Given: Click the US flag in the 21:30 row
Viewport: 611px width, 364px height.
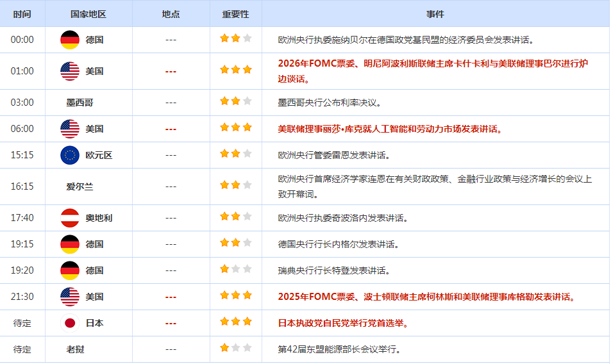Looking at the screenshot, I should 69,297.
